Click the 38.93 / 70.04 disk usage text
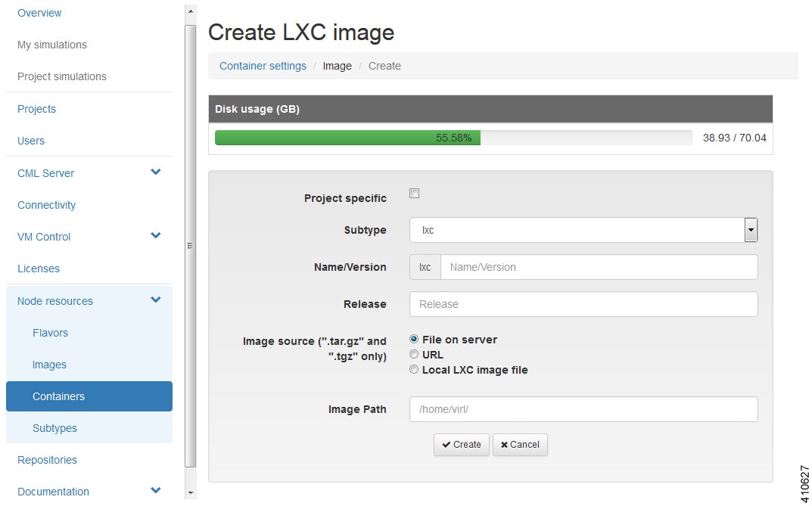The image size is (812, 506). (734, 138)
